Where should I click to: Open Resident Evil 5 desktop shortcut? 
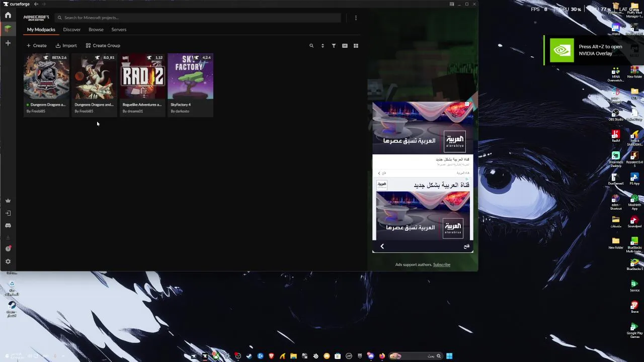click(634, 158)
